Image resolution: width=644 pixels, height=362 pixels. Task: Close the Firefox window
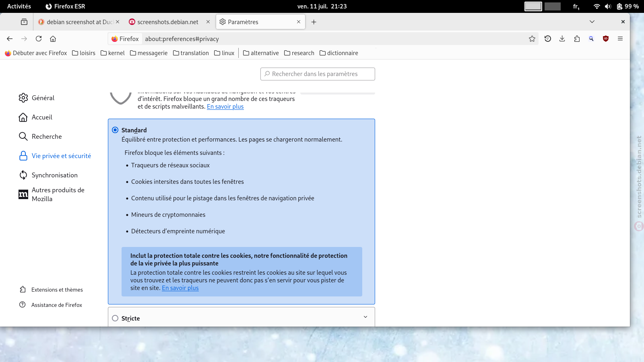click(x=623, y=22)
